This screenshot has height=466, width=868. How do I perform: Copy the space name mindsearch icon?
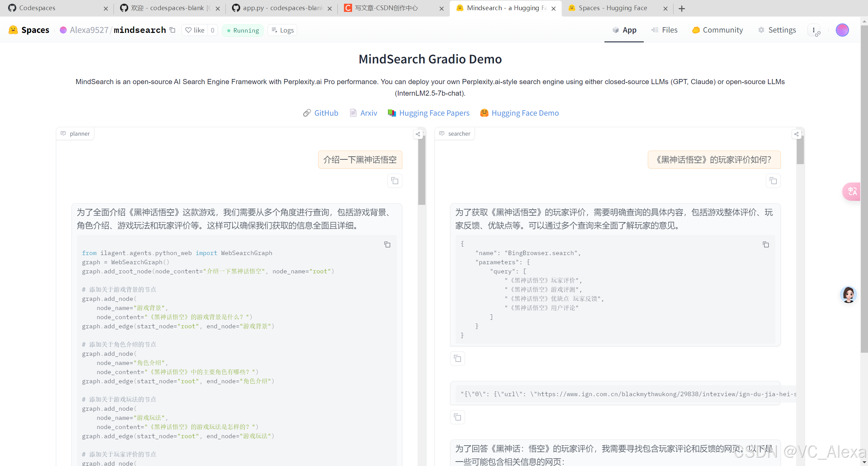[x=172, y=30]
